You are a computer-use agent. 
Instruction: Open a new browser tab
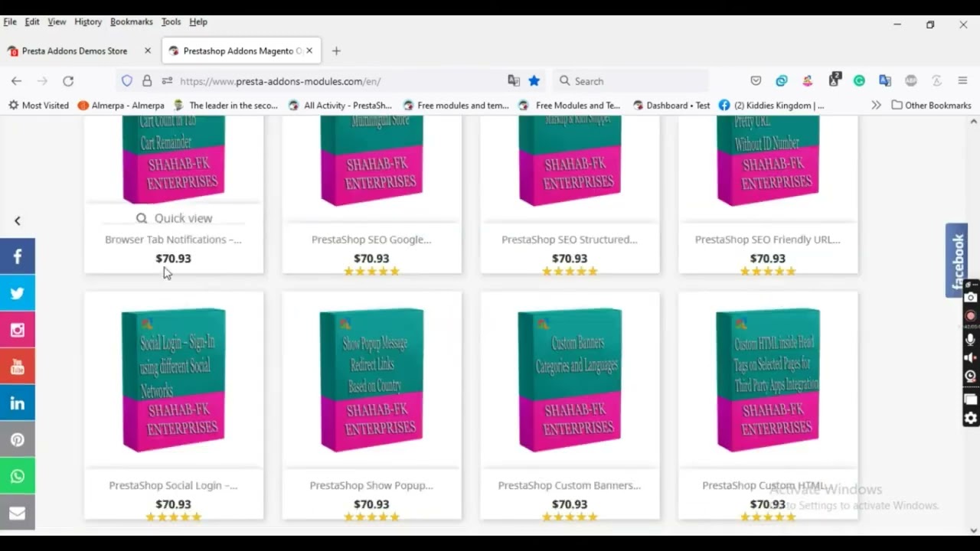(336, 51)
